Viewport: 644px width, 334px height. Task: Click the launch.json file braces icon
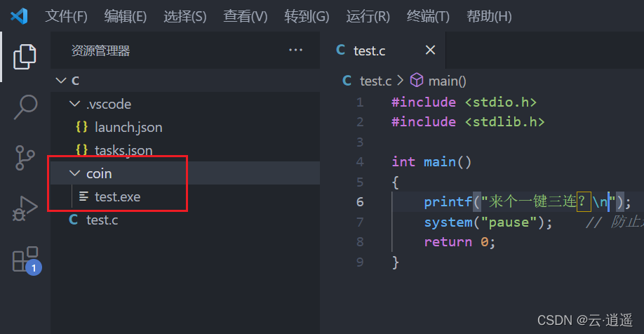pos(82,126)
